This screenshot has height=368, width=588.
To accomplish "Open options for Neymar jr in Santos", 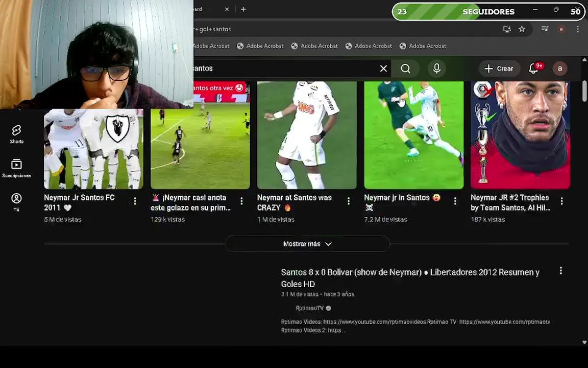I will tap(455, 201).
